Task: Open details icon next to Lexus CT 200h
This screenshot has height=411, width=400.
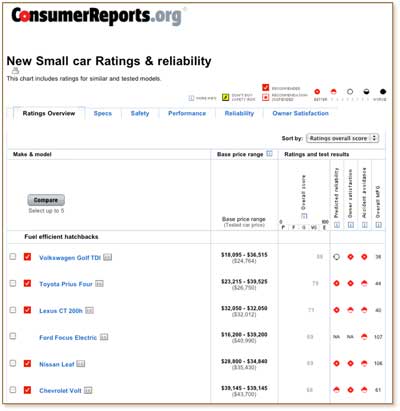Action: coord(89,310)
